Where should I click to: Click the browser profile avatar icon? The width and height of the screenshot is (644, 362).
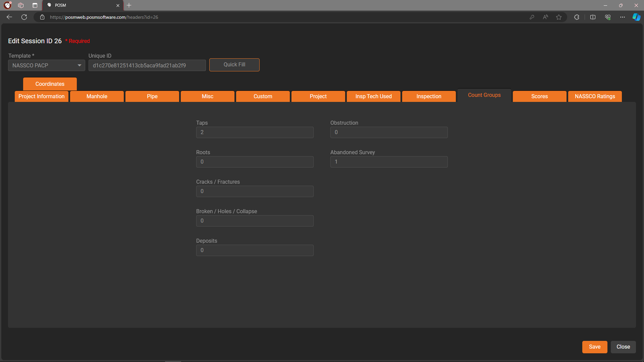pyautogui.click(x=7, y=5)
